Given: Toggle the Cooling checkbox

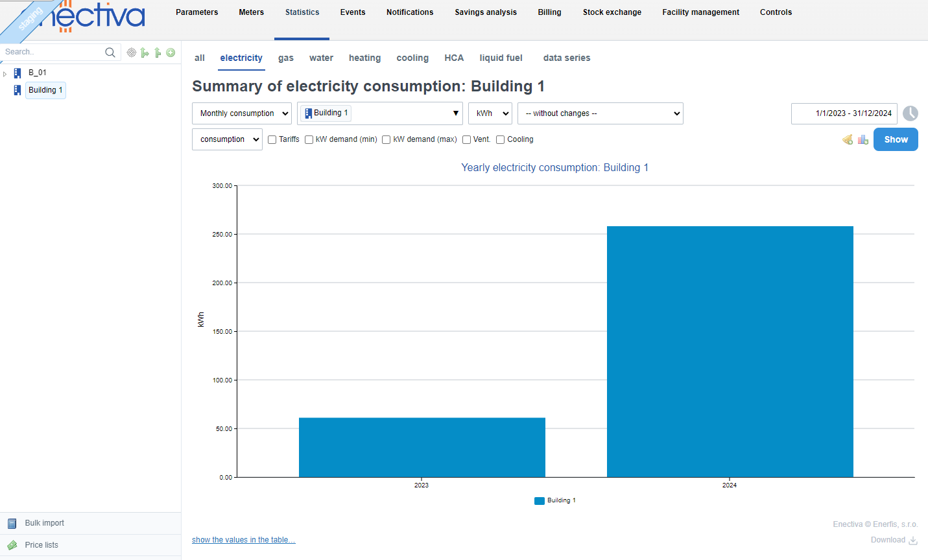Looking at the screenshot, I should pyautogui.click(x=501, y=139).
